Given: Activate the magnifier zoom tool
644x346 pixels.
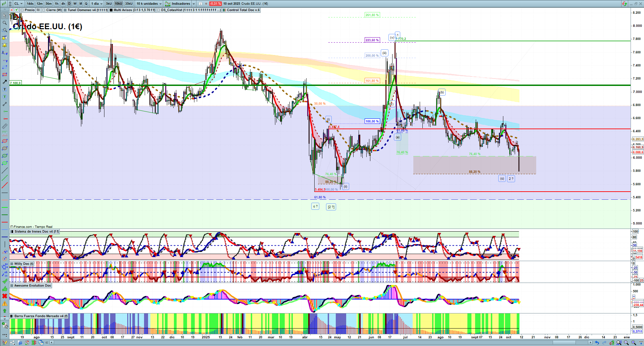Looking at the screenshot, I should 5,23.
